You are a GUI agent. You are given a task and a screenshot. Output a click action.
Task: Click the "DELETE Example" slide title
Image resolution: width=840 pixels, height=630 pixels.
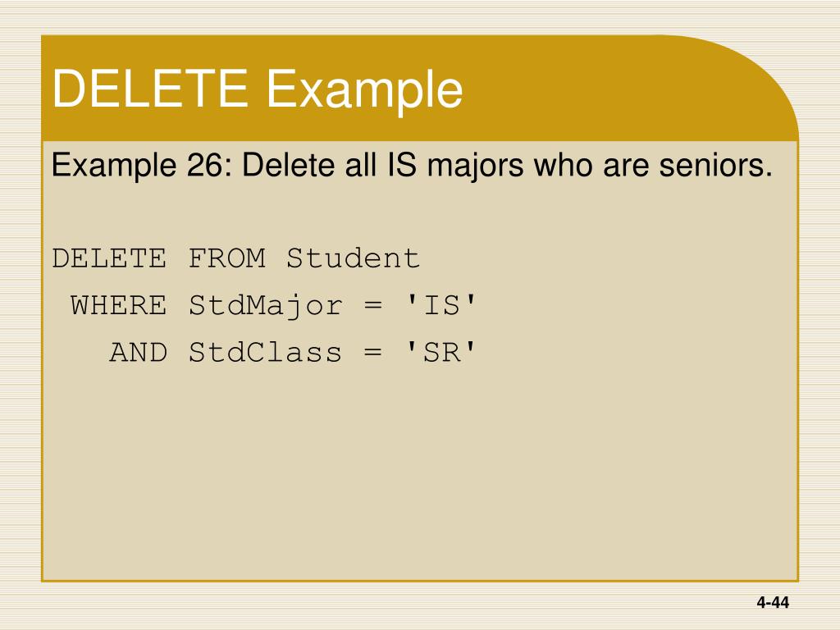tap(257, 89)
